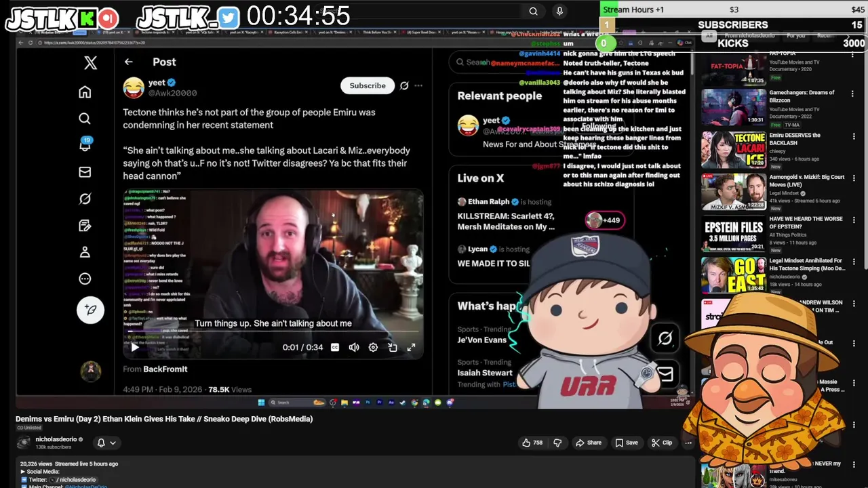Expand the X video to fullscreen
Viewport: 868px width, 488px height.
click(x=411, y=347)
